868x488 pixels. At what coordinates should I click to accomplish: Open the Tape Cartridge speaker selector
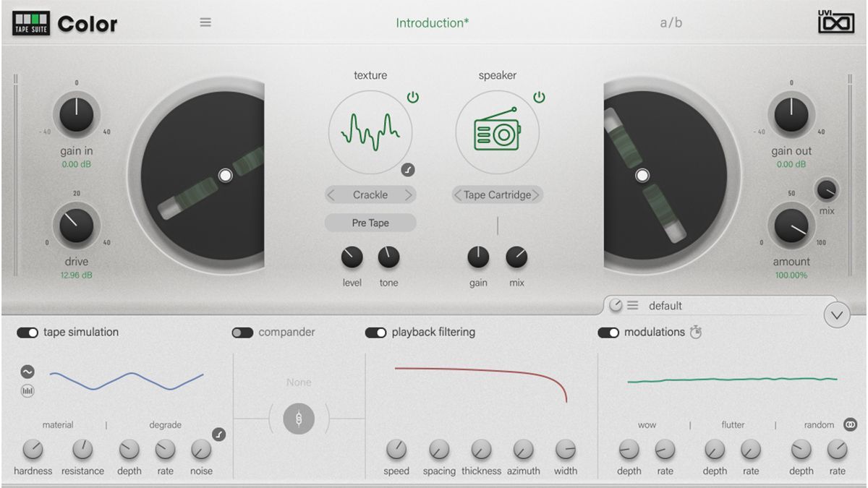(x=498, y=195)
